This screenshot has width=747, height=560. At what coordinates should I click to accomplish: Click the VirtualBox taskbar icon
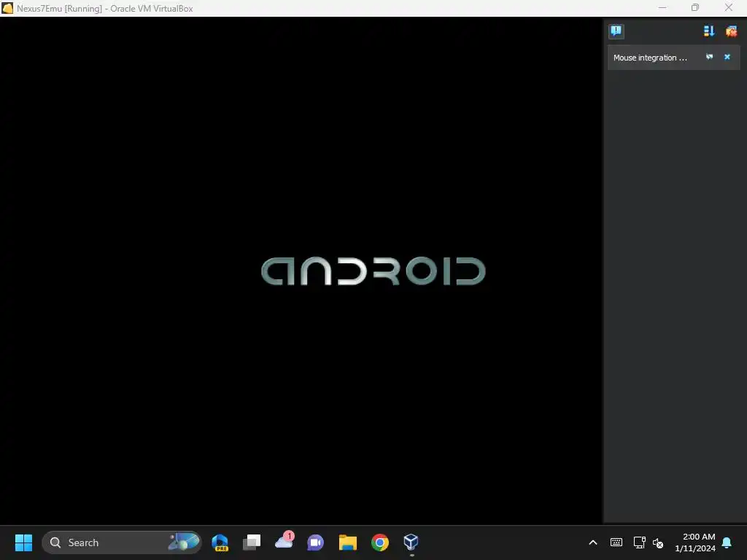coord(411,542)
